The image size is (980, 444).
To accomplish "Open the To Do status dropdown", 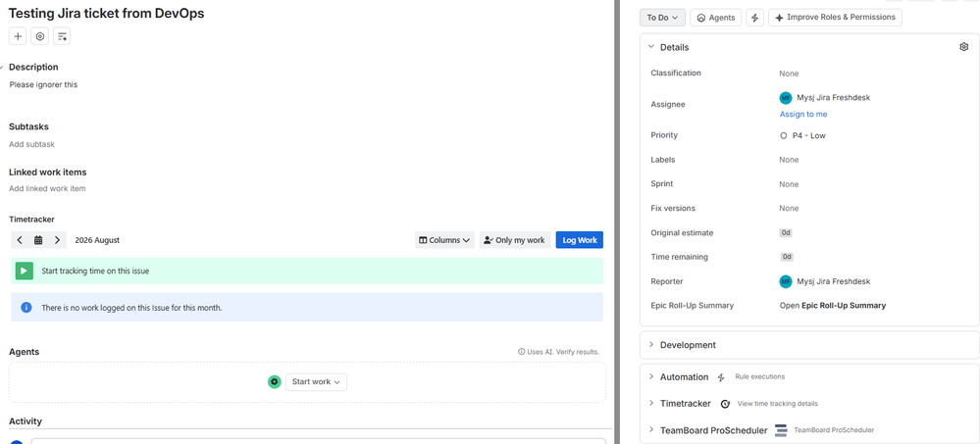I will point(662,18).
